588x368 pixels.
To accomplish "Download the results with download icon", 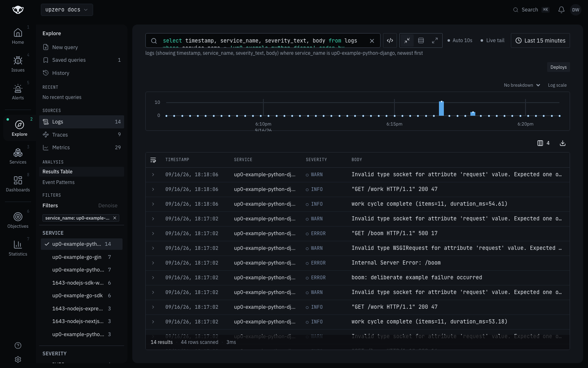I will (x=563, y=143).
